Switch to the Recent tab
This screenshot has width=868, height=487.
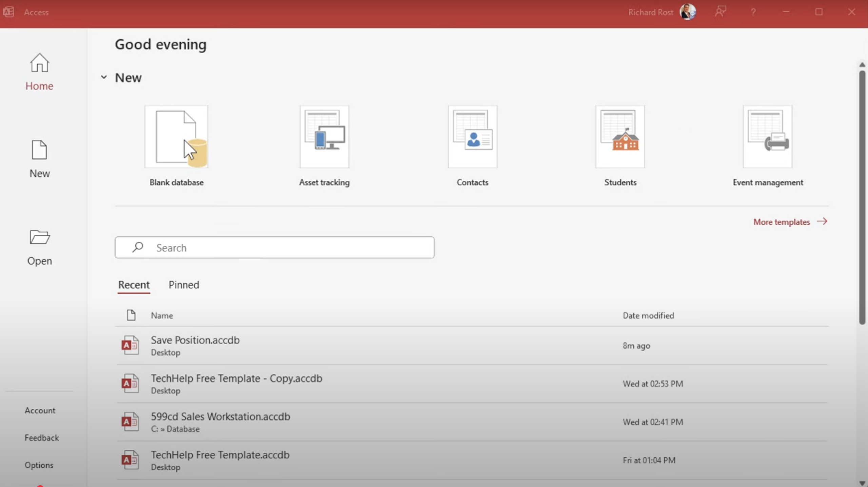click(x=134, y=285)
